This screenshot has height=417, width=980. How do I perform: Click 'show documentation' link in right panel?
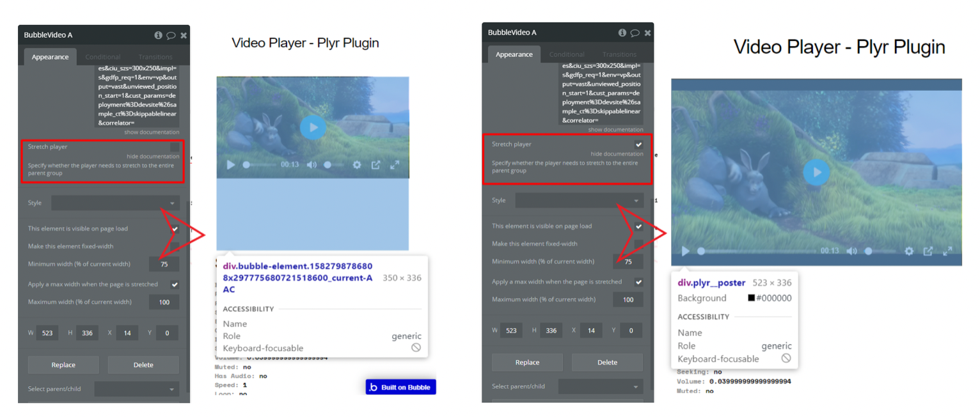pyautogui.click(x=615, y=130)
